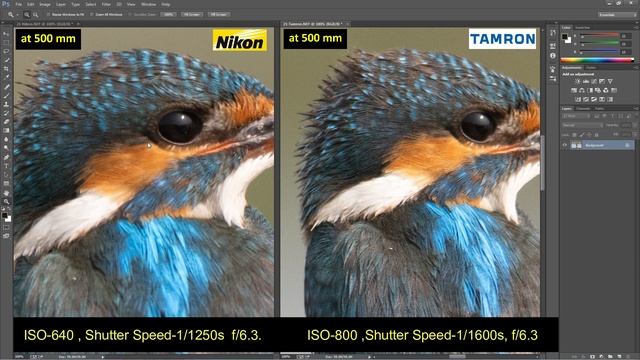The width and height of the screenshot is (640, 360).
Task: Open the layer Fill slider arrow
Action: [x=636, y=135]
